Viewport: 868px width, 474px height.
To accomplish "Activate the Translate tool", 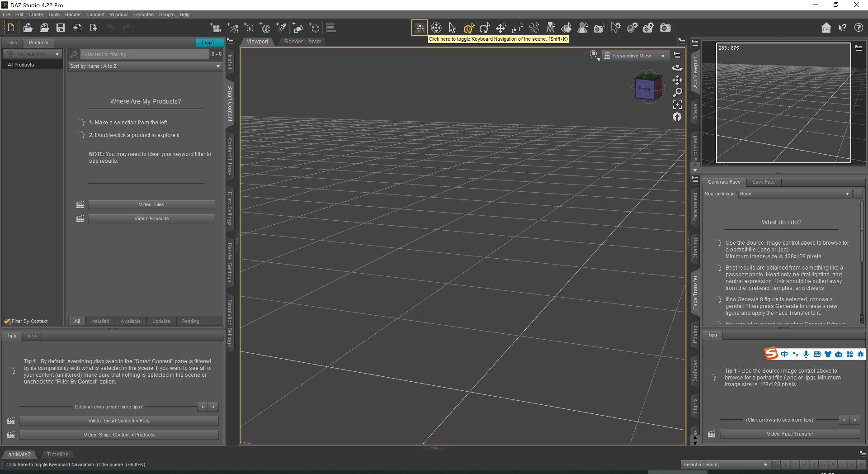I will tap(501, 28).
